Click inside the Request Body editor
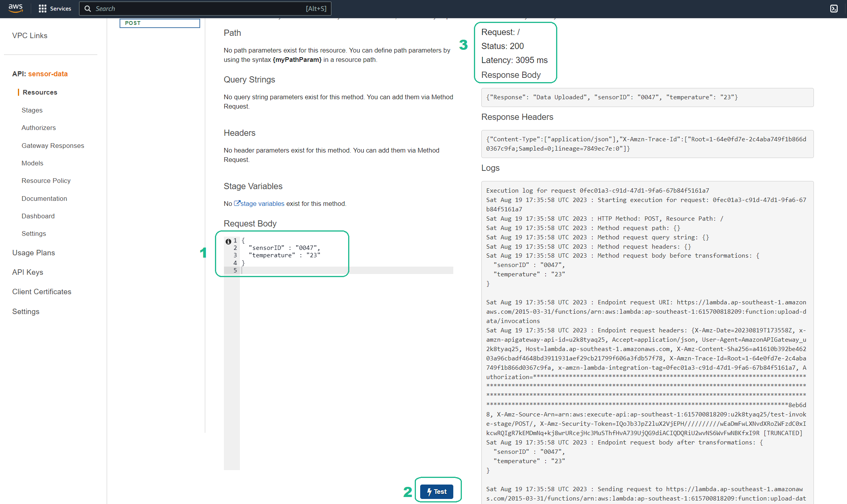Viewport: 847px width, 504px height. [338, 353]
